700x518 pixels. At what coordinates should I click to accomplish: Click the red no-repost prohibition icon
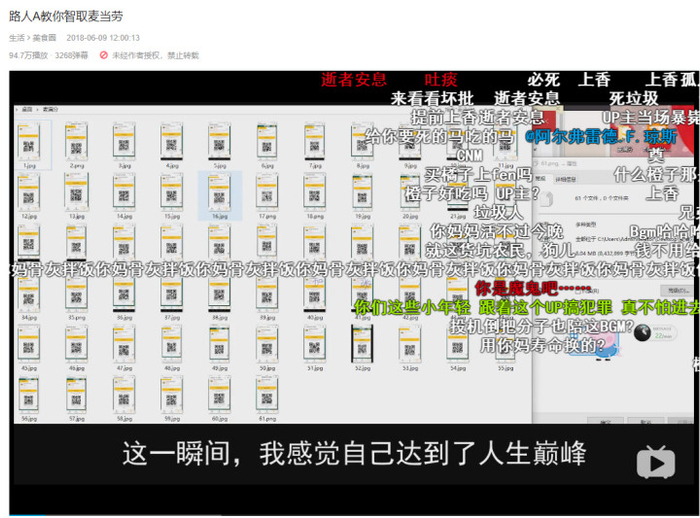[104, 55]
